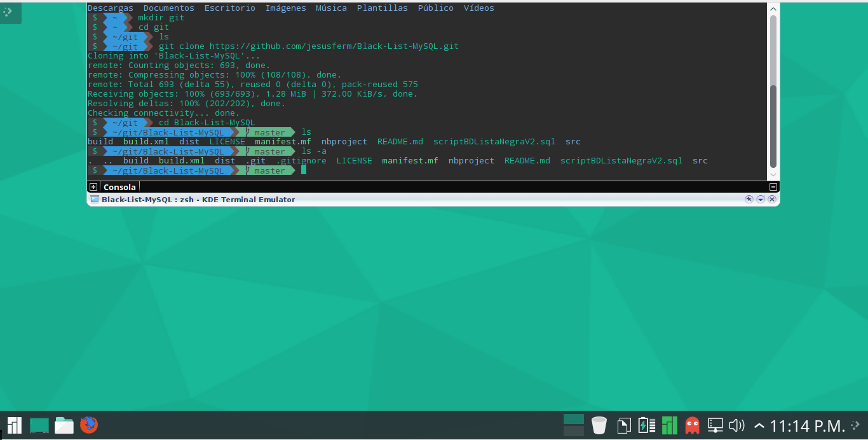This screenshot has height=440, width=868.
Task: Open Firefox from the taskbar
Action: [89, 425]
